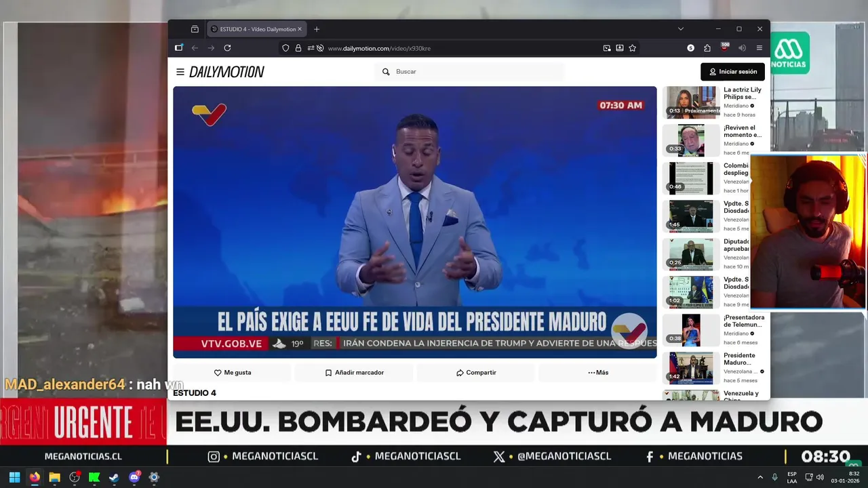868x488 pixels.
Task: Open the extensions puzzle icon
Action: pos(707,48)
